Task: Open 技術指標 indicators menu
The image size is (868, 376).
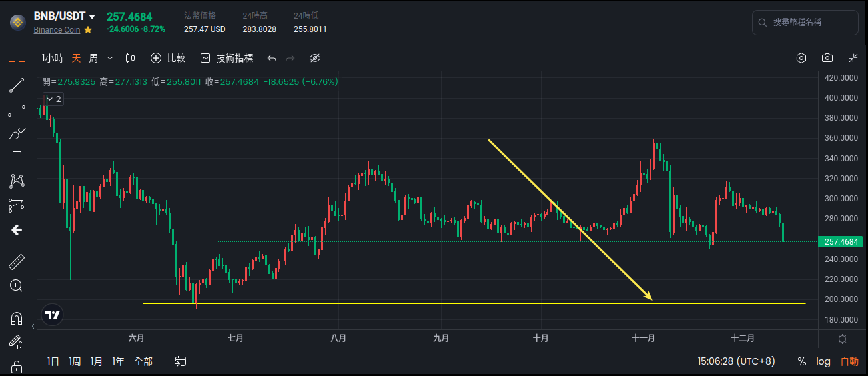Action: (x=226, y=58)
